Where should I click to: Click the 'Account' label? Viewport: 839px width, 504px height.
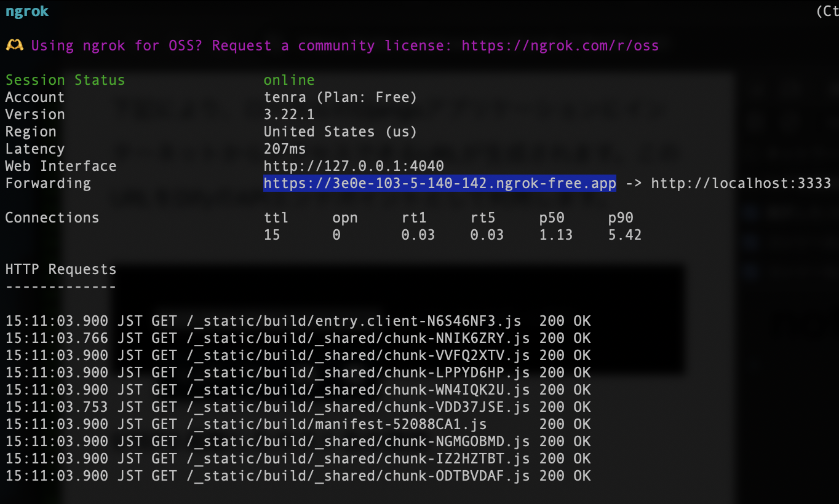tap(35, 97)
